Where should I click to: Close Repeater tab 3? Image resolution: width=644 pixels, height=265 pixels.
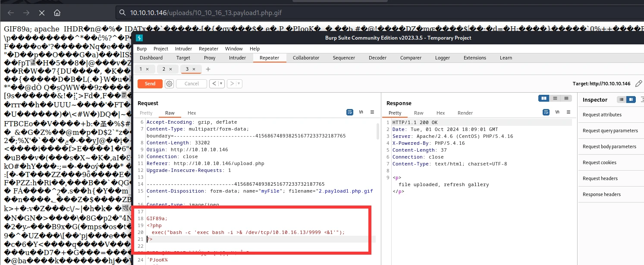point(194,69)
